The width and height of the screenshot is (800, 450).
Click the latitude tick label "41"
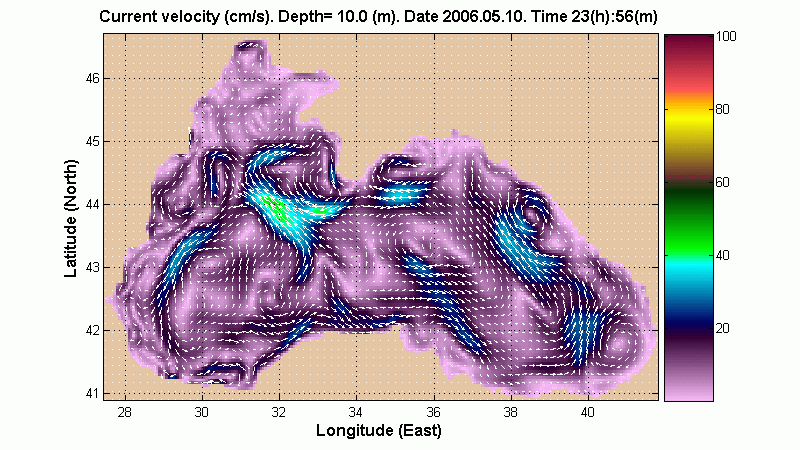(92, 393)
